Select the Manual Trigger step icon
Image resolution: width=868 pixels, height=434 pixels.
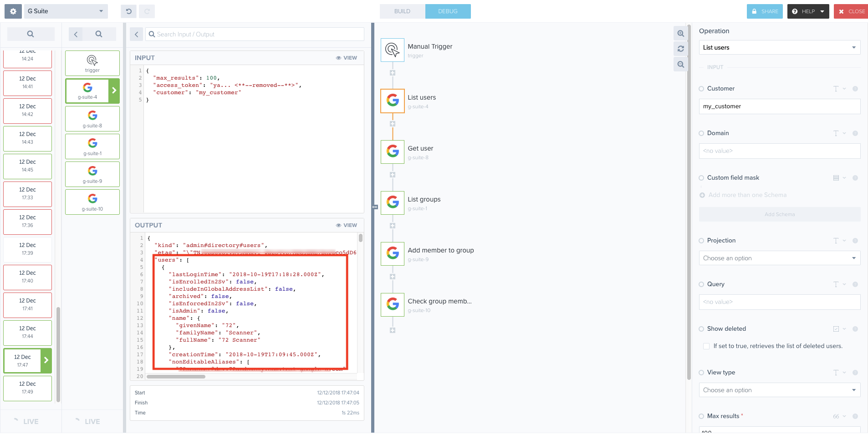(392, 50)
